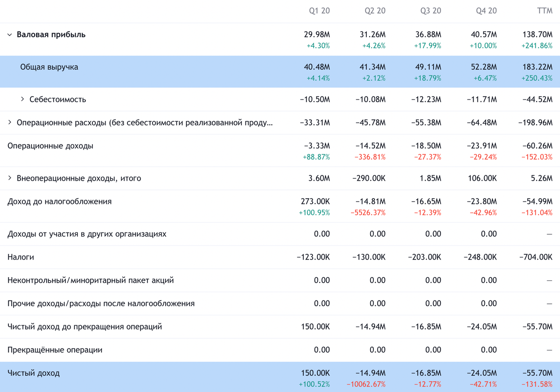Click the Доход до налогообложения label
The image size is (560, 392).
(x=60, y=202)
